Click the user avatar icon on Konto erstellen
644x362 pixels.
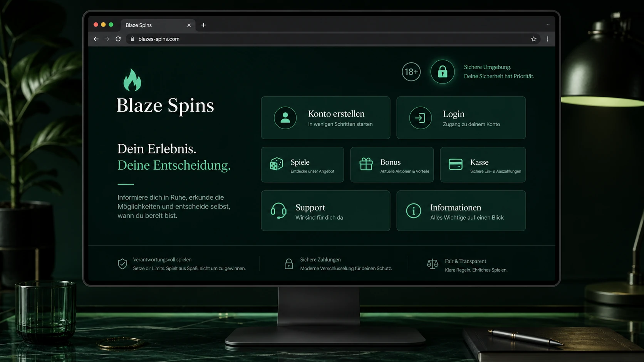click(285, 118)
